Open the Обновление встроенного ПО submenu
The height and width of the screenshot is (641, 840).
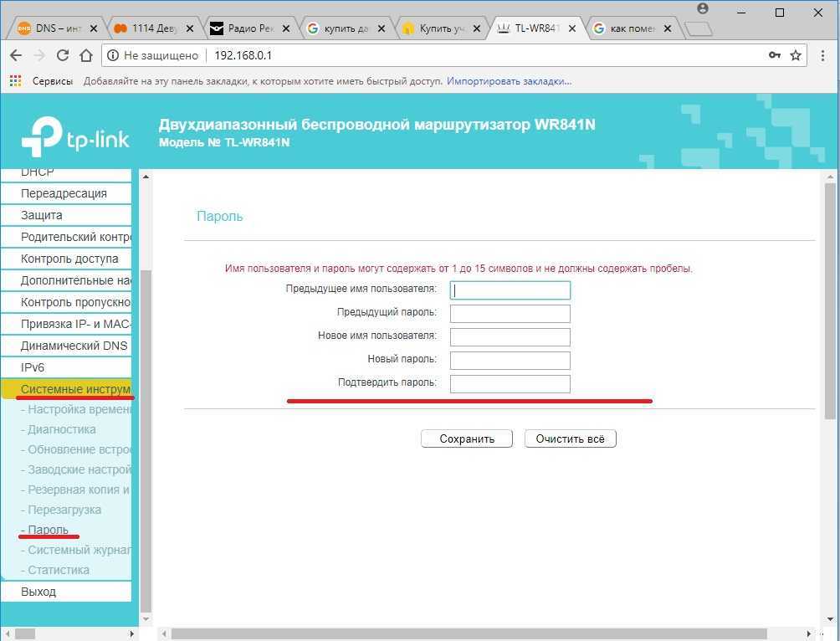point(75,449)
